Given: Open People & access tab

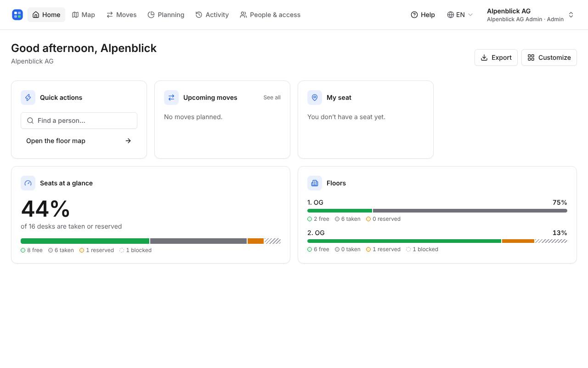Looking at the screenshot, I should coord(270,15).
